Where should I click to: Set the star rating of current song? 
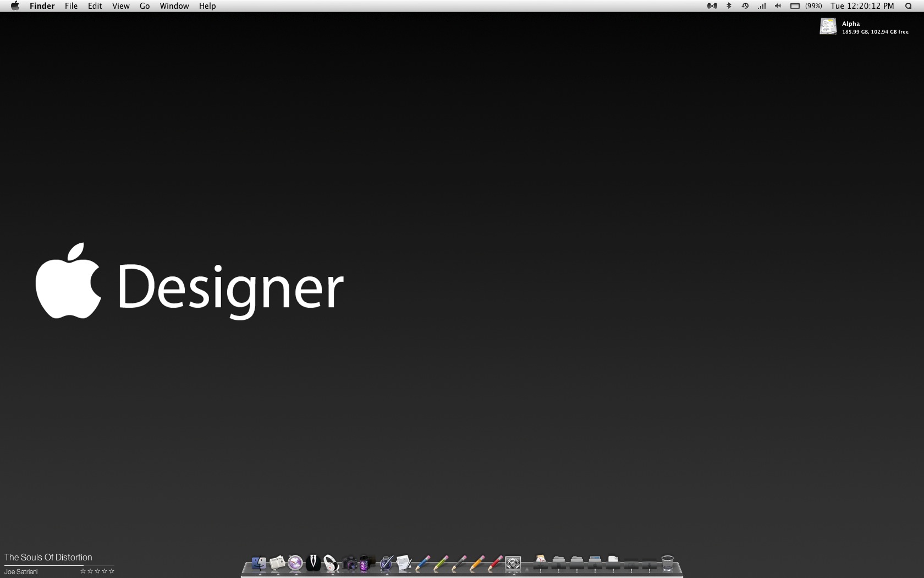(97, 571)
